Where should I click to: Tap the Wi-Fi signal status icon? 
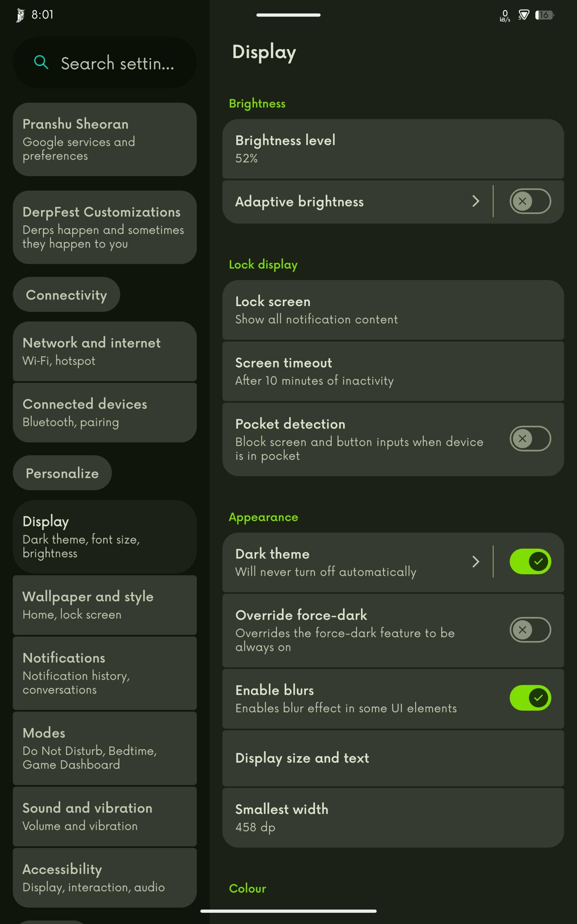524,15
